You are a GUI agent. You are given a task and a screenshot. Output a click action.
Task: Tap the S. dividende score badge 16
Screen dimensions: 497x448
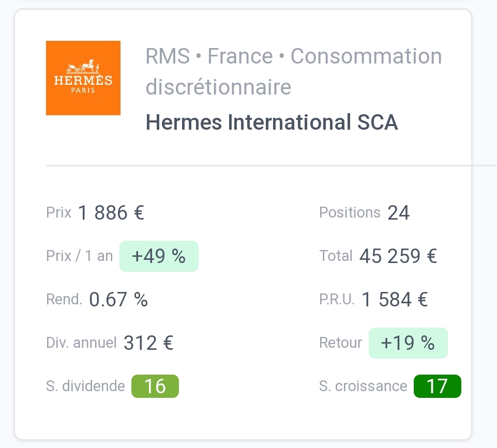155,386
